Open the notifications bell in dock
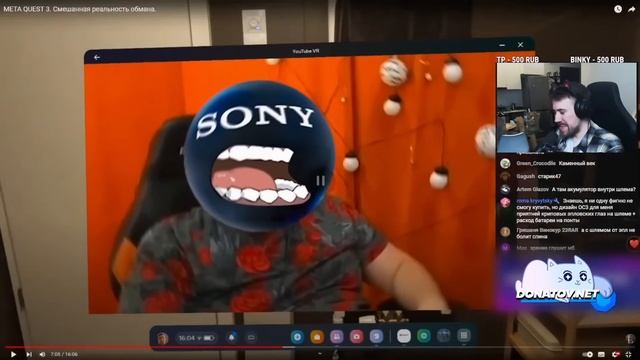 pyautogui.click(x=232, y=337)
